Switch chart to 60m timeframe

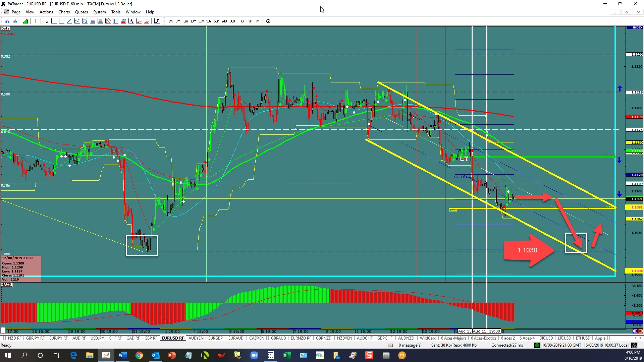[x=216, y=21]
